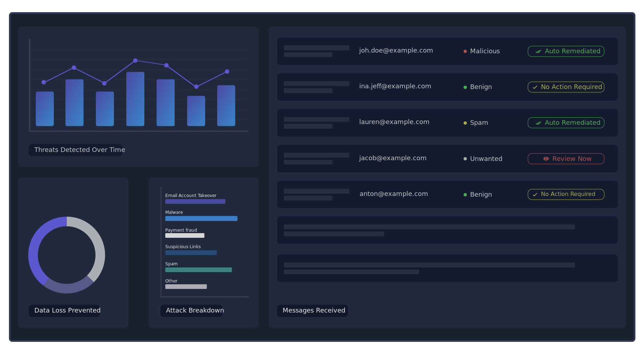Screen dimensions: 644x354
Task: Toggle the Malicious flag on joh.doe's row
Action: pyautogui.click(x=465, y=51)
